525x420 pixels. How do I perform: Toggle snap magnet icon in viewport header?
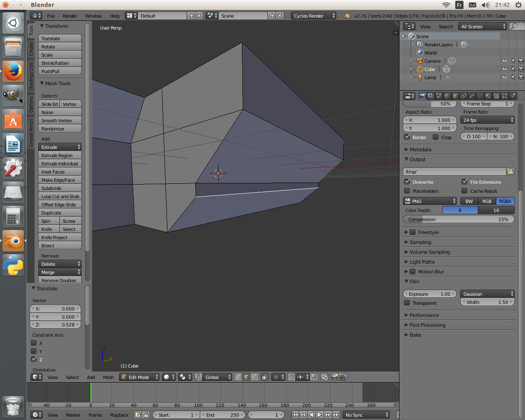292,377
